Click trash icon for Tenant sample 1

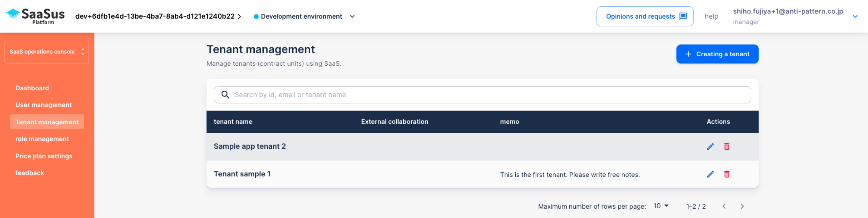tap(726, 174)
